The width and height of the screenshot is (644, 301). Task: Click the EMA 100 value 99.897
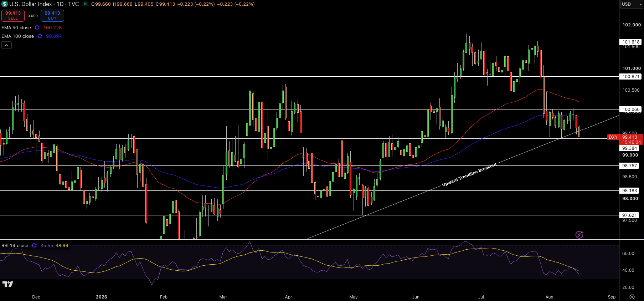click(54, 36)
